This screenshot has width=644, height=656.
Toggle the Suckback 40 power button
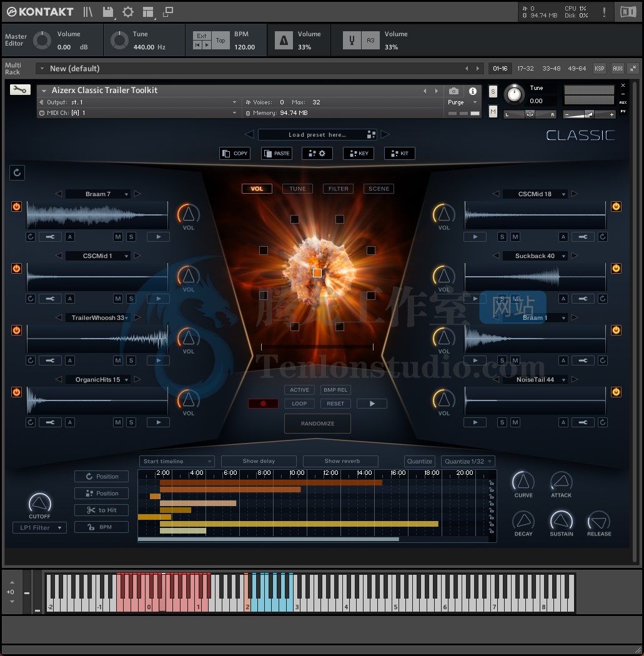(x=616, y=268)
